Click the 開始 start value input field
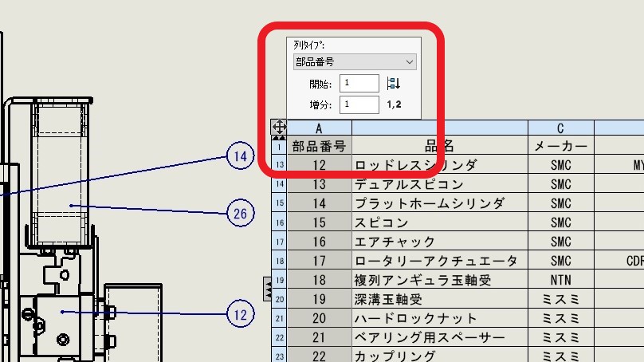Screen dimensions: 644x362 click(359, 84)
